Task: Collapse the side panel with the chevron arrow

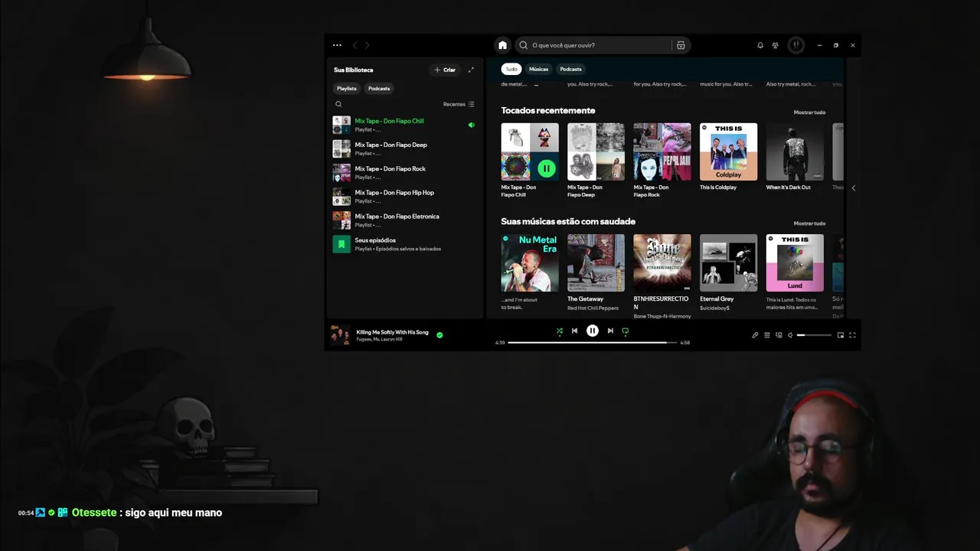Action: pos(854,187)
